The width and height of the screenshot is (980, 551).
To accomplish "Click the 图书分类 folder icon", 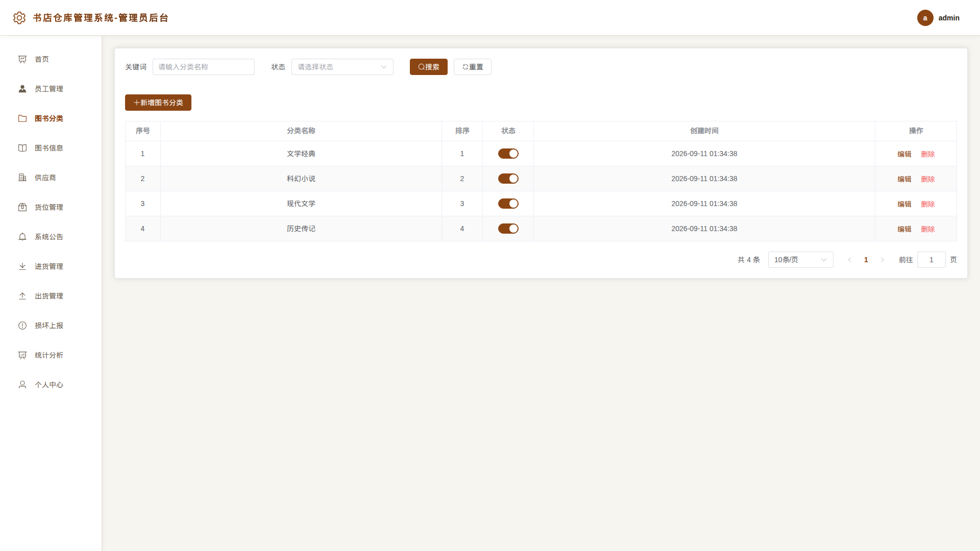I will (x=22, y=118).
